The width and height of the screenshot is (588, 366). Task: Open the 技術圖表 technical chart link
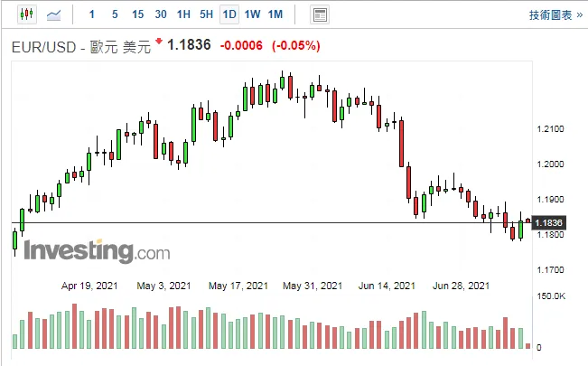(x=550, y=15)
